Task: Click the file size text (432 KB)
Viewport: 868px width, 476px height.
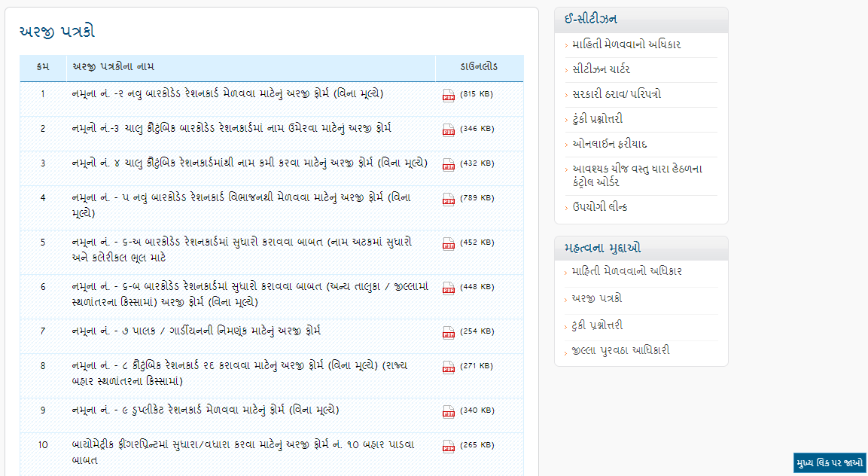Action: click(477, 163)
